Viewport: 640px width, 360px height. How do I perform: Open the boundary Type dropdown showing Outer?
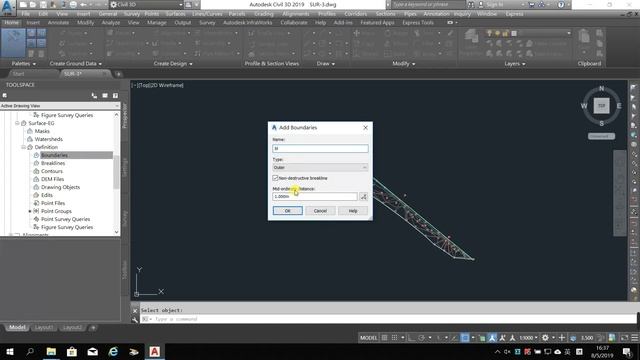(x=320, y=167)
